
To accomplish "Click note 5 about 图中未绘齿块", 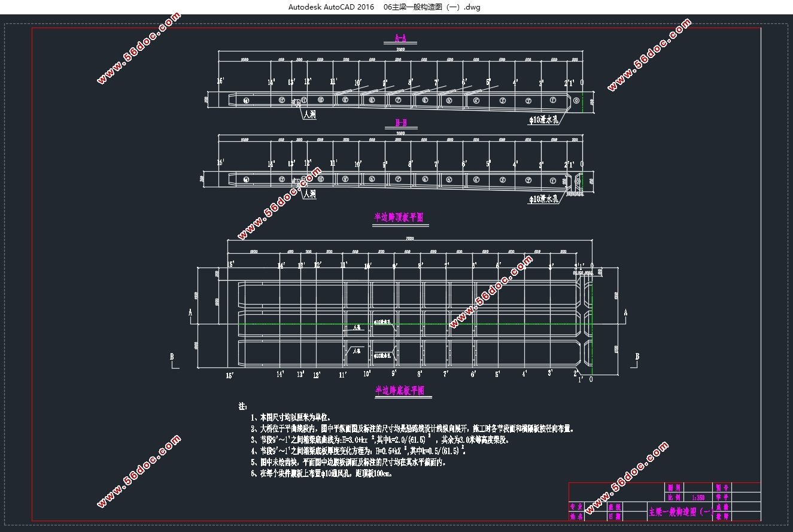I will click(349, 462).
